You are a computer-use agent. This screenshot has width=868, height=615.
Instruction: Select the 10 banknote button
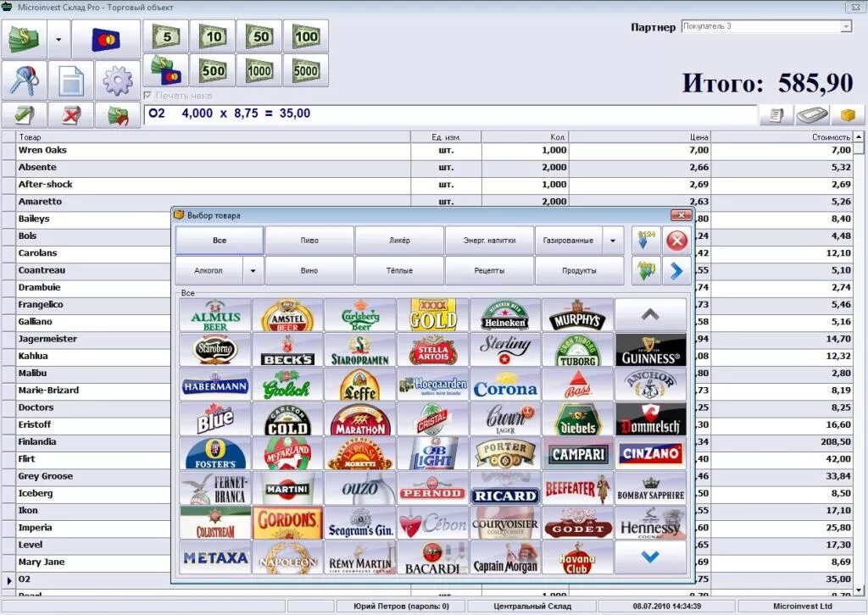[x=213, y=36]
